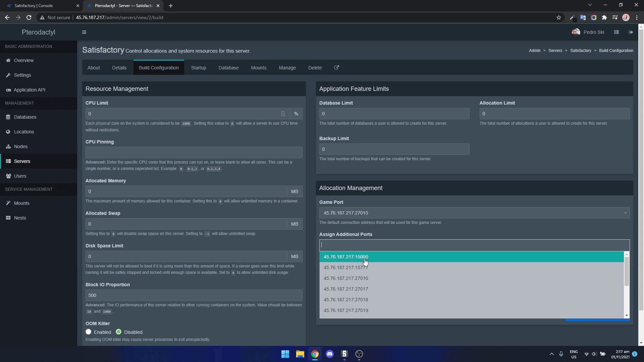
Task: Focus the Allocation Limit field
Action: tap(554, 114)
